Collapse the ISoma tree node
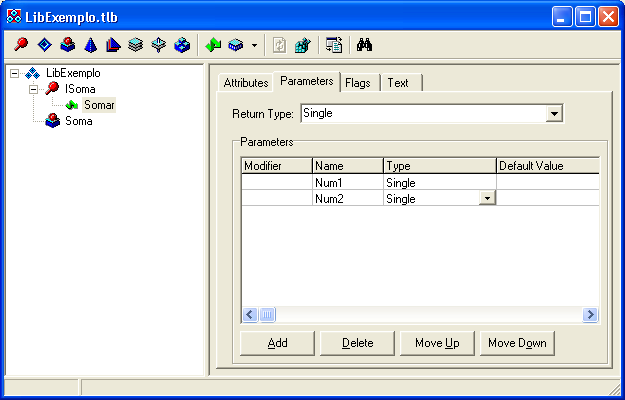Image resolution: width=625 pixels, height=400 pixels. coord(34,89)
